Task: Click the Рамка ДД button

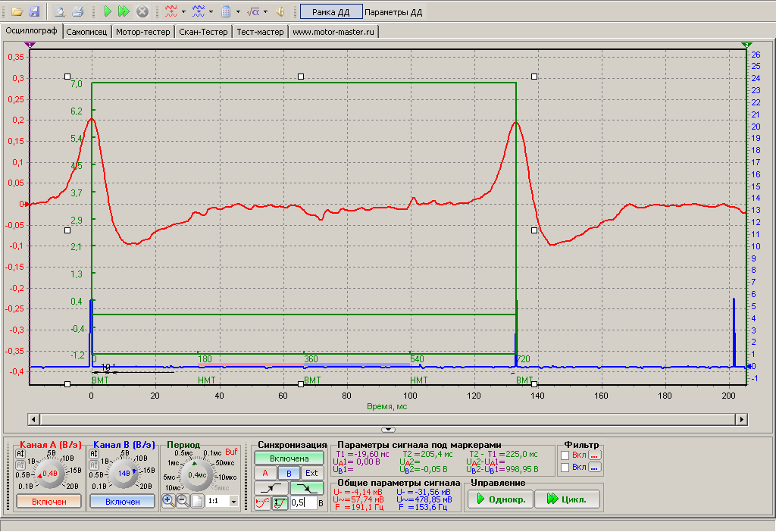Action: point(330,12)
